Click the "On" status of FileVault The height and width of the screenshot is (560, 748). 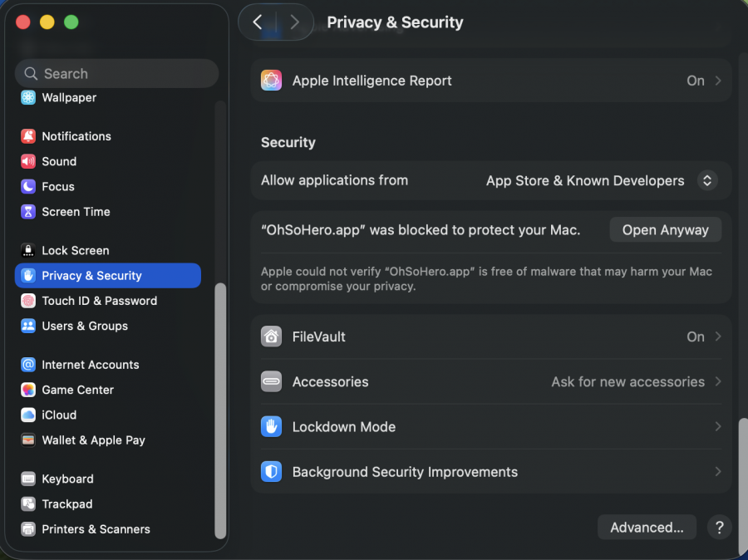696,336
